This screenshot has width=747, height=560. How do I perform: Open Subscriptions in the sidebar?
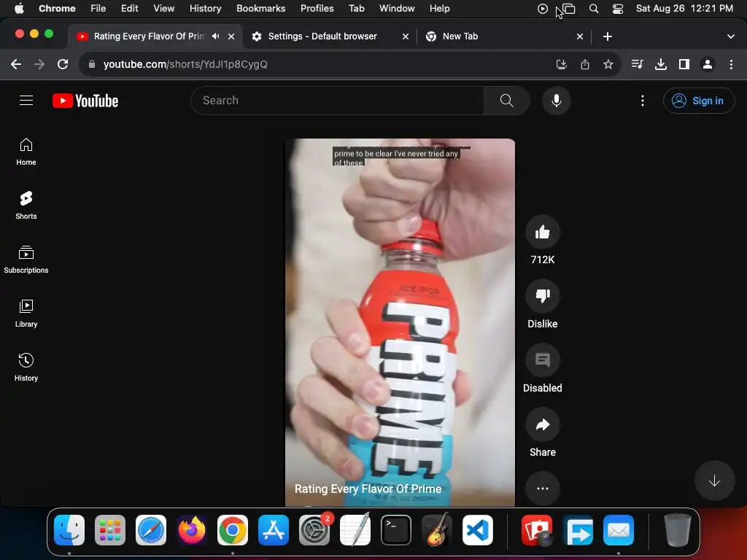point(26,260)
